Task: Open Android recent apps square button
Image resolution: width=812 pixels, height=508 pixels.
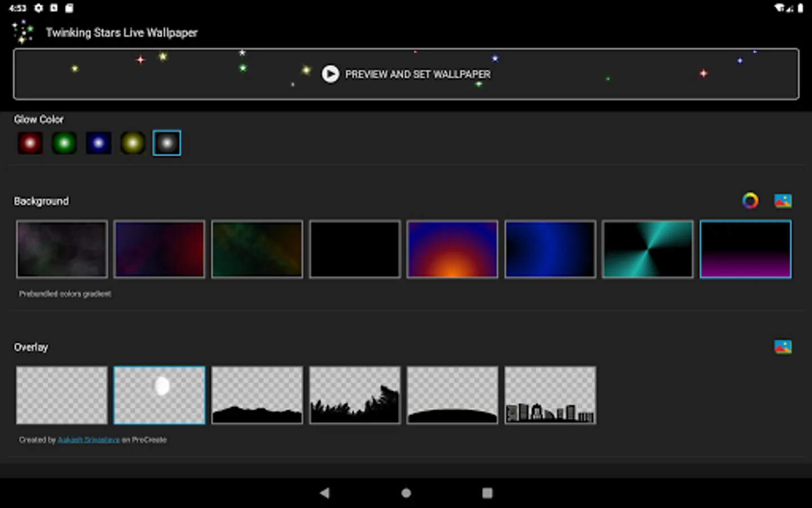Action: click(x=487, y=493)
